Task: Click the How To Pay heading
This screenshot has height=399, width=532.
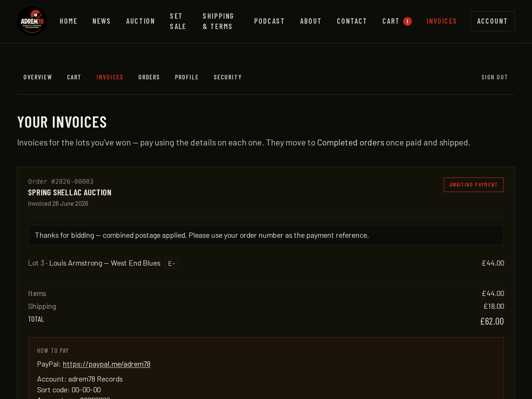Action: pyautogui.click(x=53, y=351)
